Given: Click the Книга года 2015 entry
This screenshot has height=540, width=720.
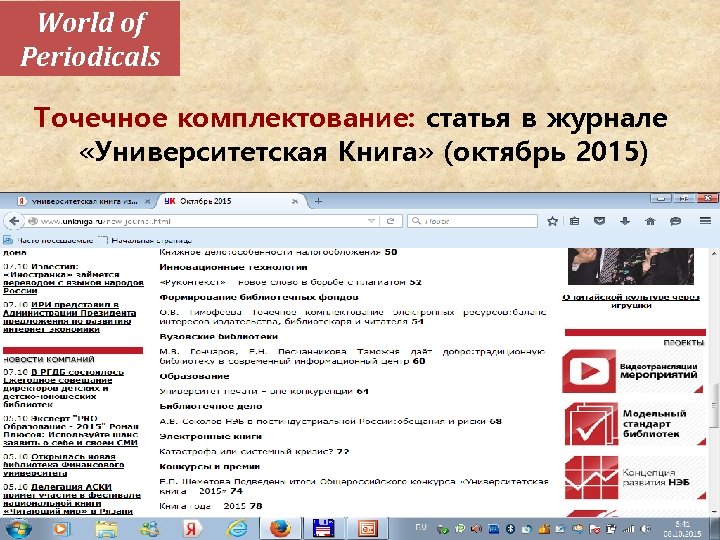Looking at the screenshot, I should (211, 506).
